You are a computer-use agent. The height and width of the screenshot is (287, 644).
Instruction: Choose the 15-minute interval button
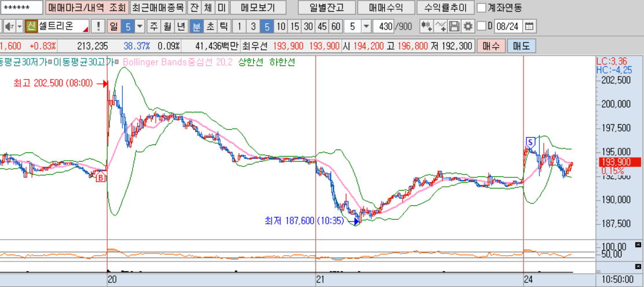[294, 27]
